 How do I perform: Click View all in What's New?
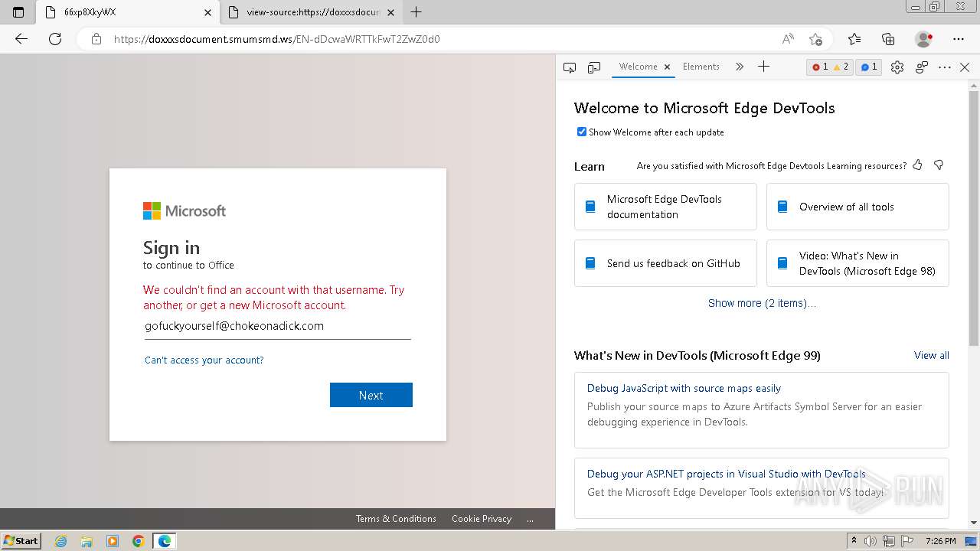[x=932, y=355]
